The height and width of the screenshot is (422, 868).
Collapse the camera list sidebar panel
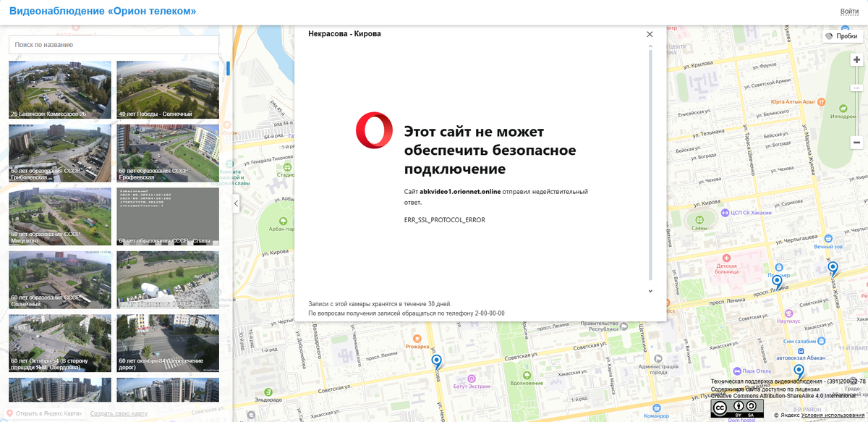(x=235, y=205)
